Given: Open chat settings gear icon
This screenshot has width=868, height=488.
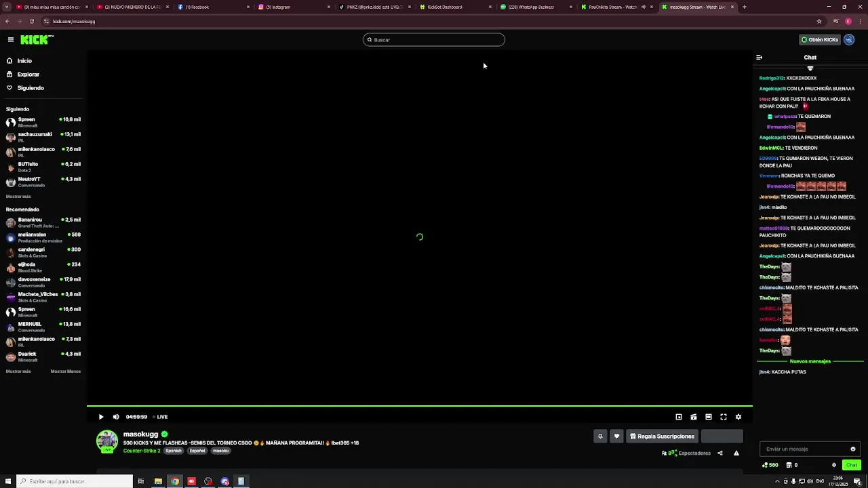Looking at the screenshot, I should [834, 465].
